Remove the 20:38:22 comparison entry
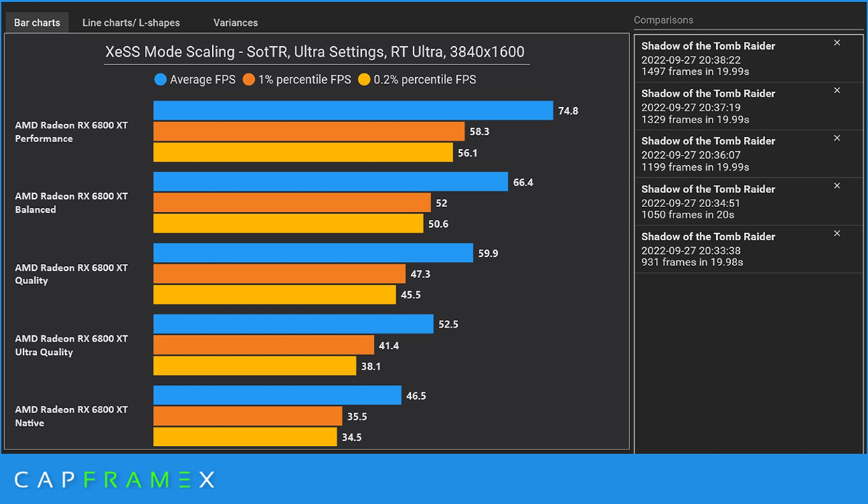Image resolution: width=868 pixels, height=504 pixels. click(x=836, y=43)
